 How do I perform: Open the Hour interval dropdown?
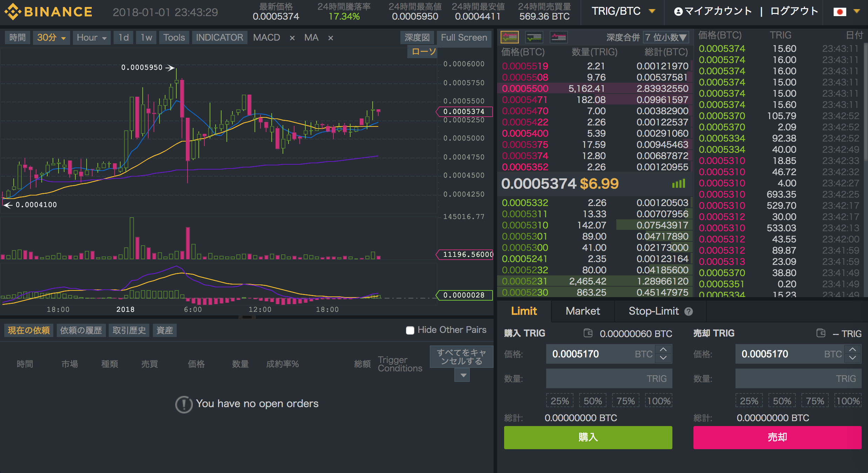pos(92,37)
